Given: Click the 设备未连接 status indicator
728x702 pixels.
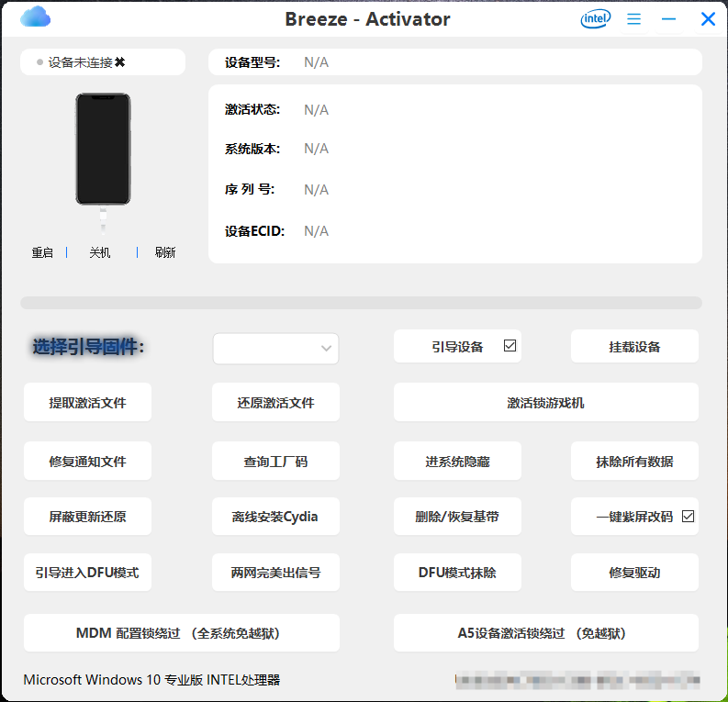Looking at the screenshot, I should [103, 62].
